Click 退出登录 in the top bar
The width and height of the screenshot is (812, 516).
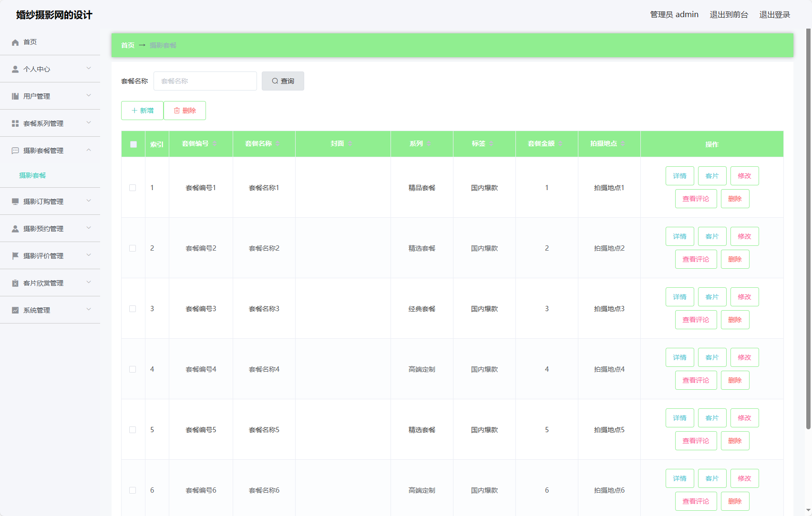click(x=774, y=15)
